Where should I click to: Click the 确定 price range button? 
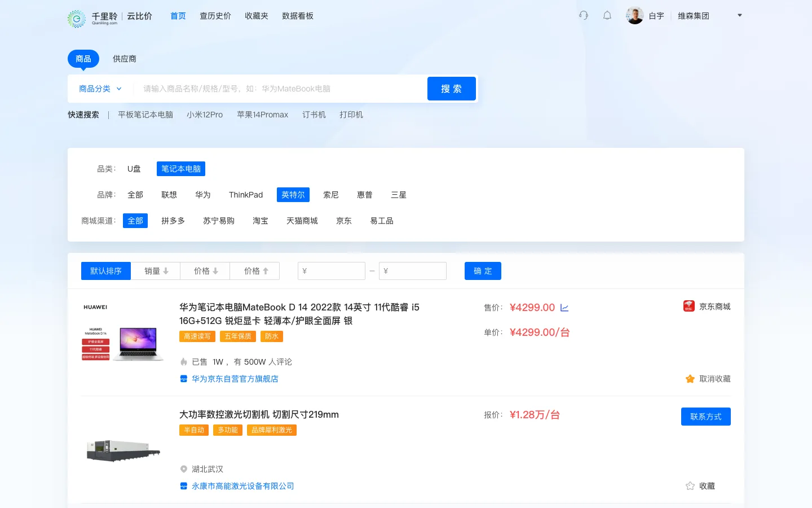tap(483, 271)
